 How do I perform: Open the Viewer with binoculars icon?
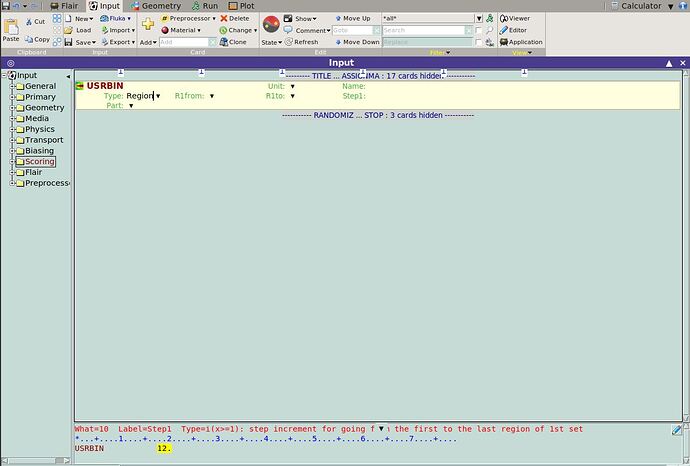pyautogui.click(x=515, y=18)
